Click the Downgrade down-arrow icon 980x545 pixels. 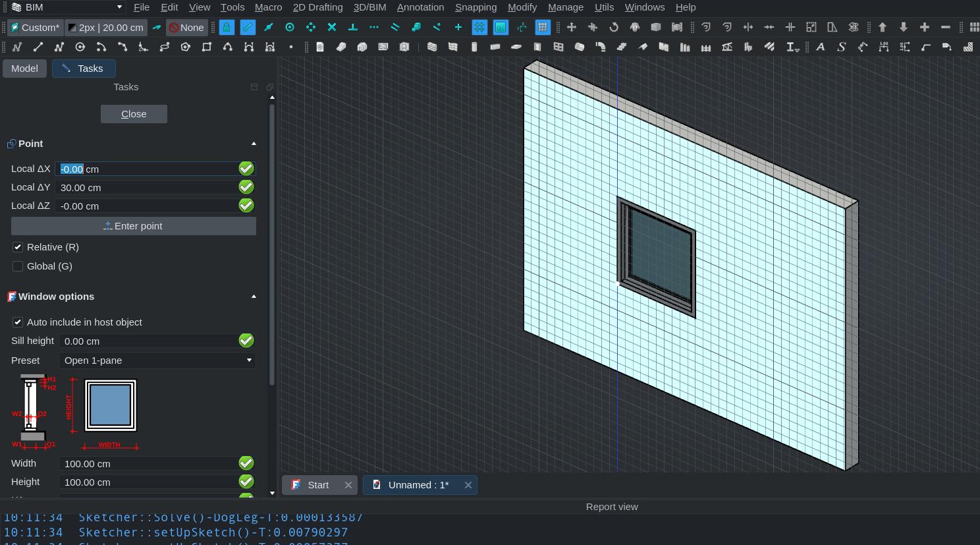pos(904,27)
